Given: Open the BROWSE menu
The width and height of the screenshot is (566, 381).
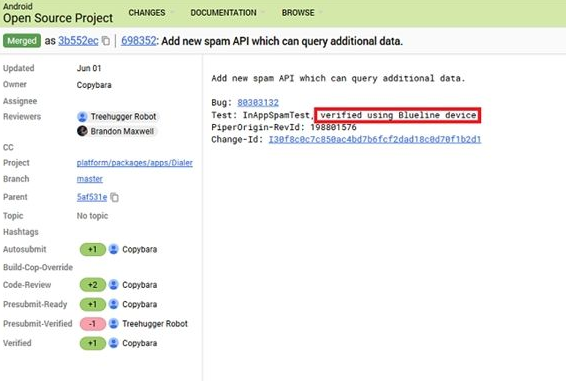Looking at the screenshot, I should pos(298,13).
